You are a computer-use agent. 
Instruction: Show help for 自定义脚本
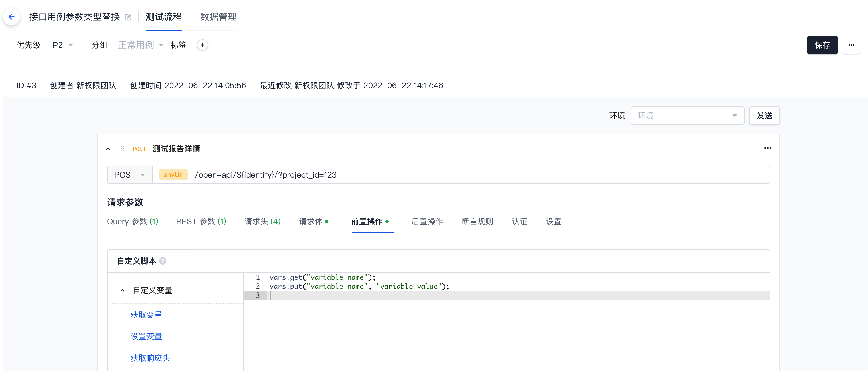point(163,261)
